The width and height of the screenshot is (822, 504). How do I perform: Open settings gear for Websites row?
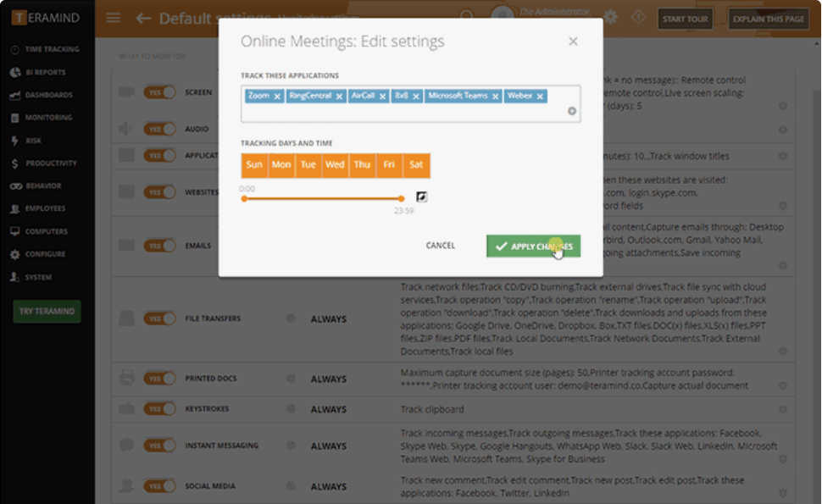[x=783, y=206]
